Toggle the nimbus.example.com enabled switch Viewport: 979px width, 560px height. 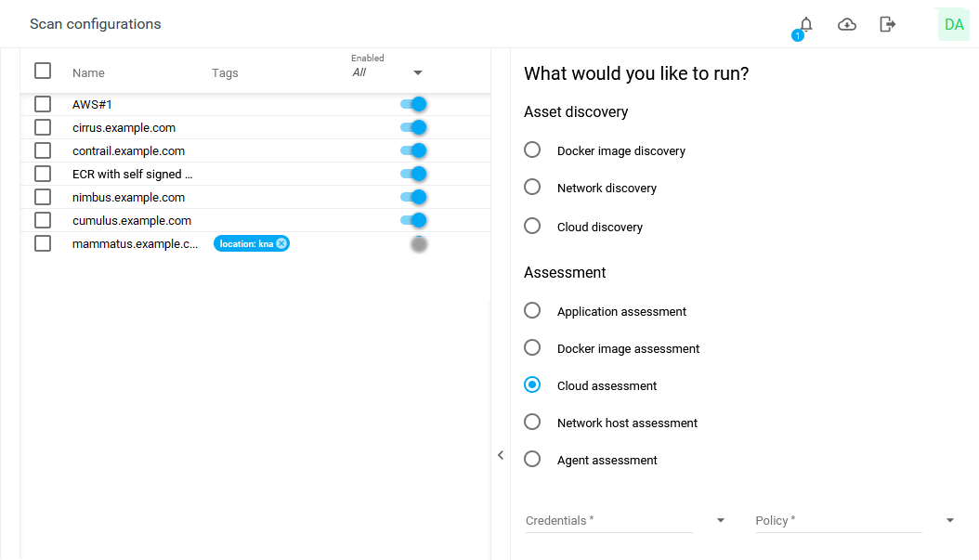413,197
